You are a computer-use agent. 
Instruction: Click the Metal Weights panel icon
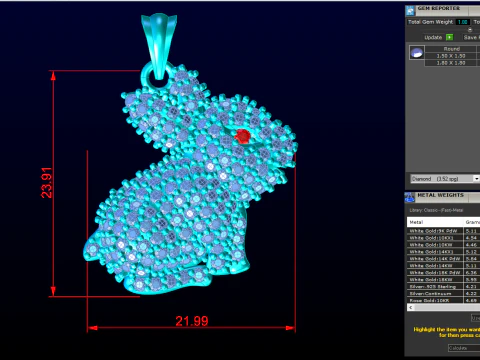click(410, 197)
